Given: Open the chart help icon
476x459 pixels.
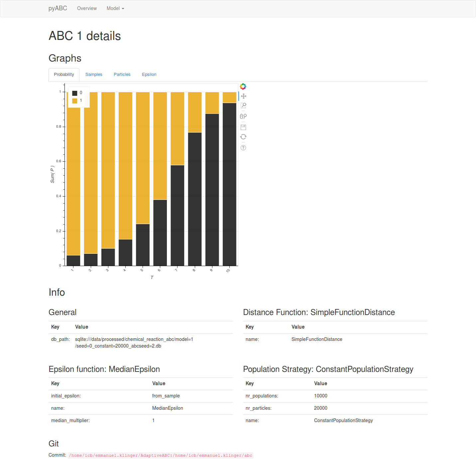Looking at the screenshot, I should pyautogui.click(x=243, y=148).
